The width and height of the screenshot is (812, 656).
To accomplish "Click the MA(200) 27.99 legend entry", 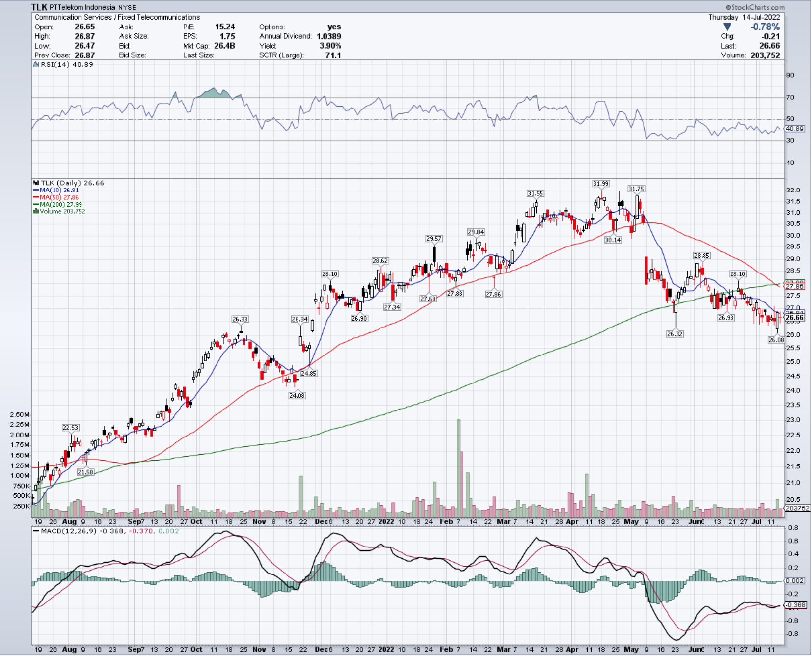I will 57,204.
